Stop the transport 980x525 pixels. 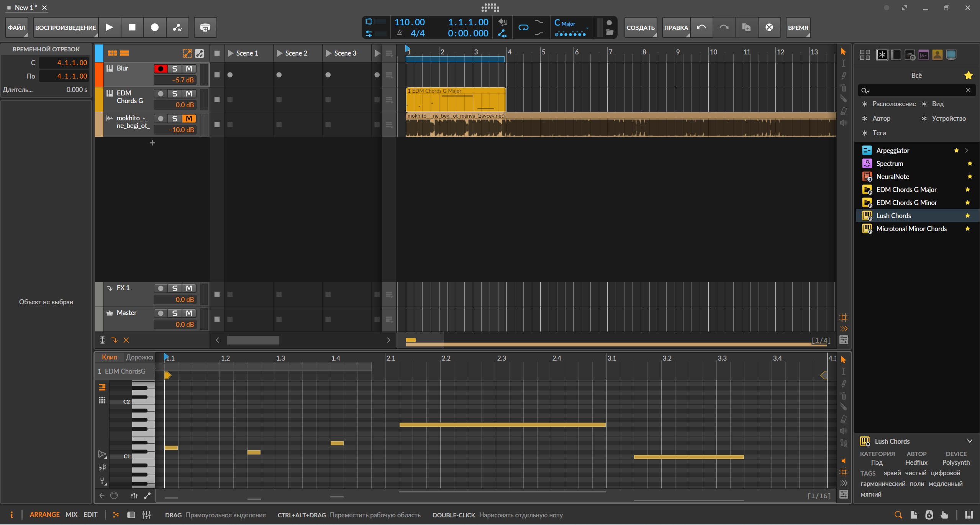pyautogui.click(x=132, y=27)
